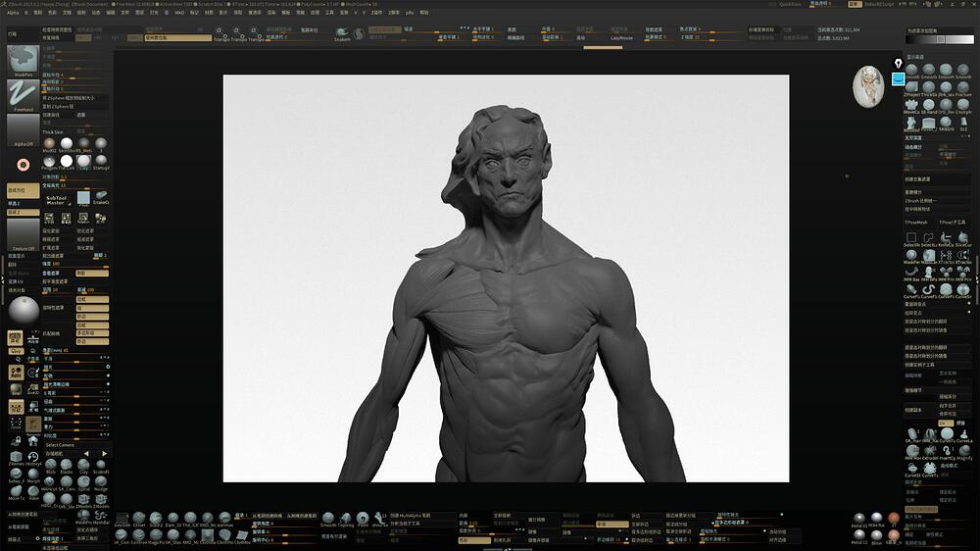Select the Flat Col white material sphere
This screenshot has height=551, width=980.
coord(67,162)
